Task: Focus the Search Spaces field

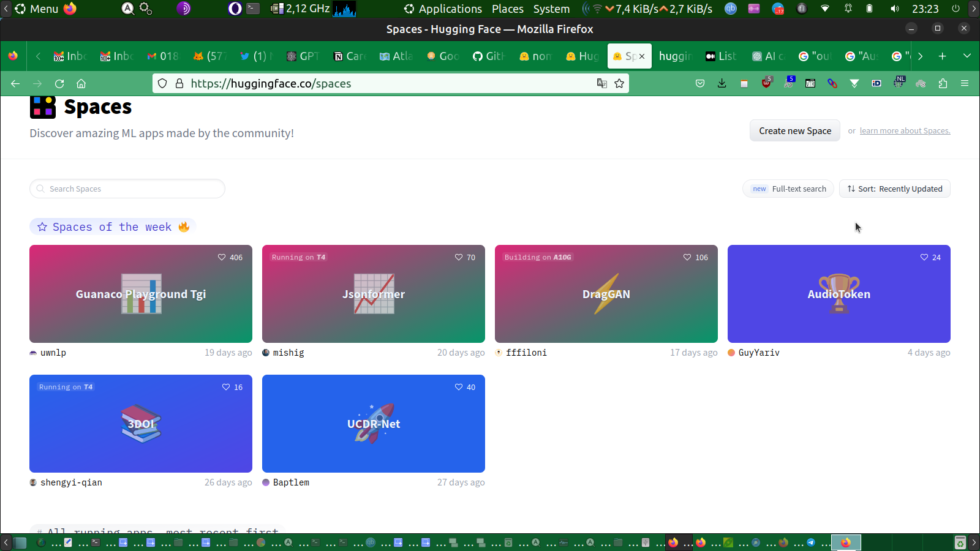Action: [127, 189]
